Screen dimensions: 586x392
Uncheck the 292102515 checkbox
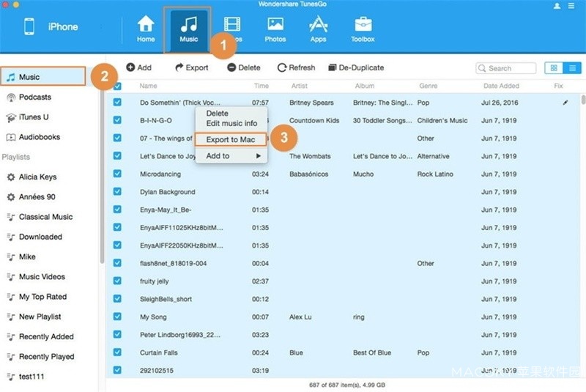point(117,370)
